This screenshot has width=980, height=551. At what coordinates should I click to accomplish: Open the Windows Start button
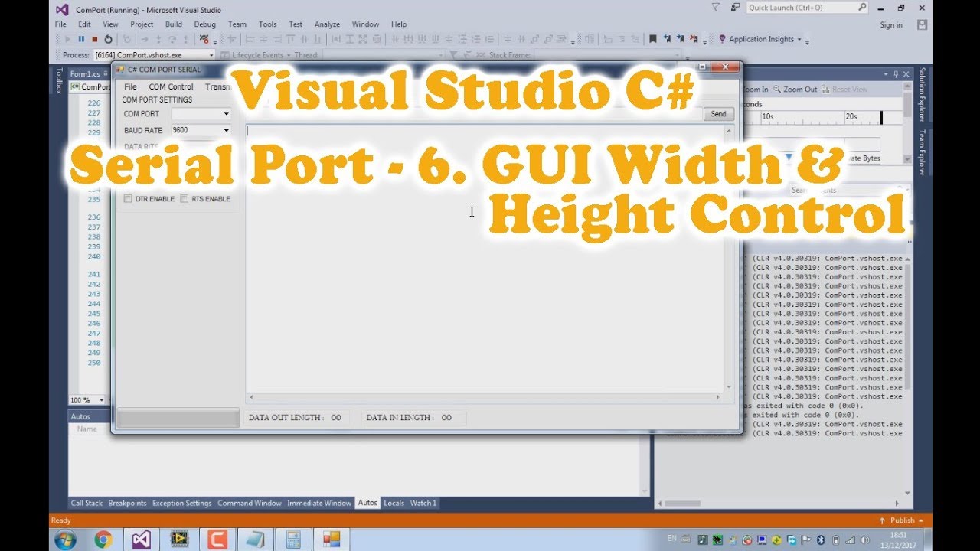tap(64, 540)
